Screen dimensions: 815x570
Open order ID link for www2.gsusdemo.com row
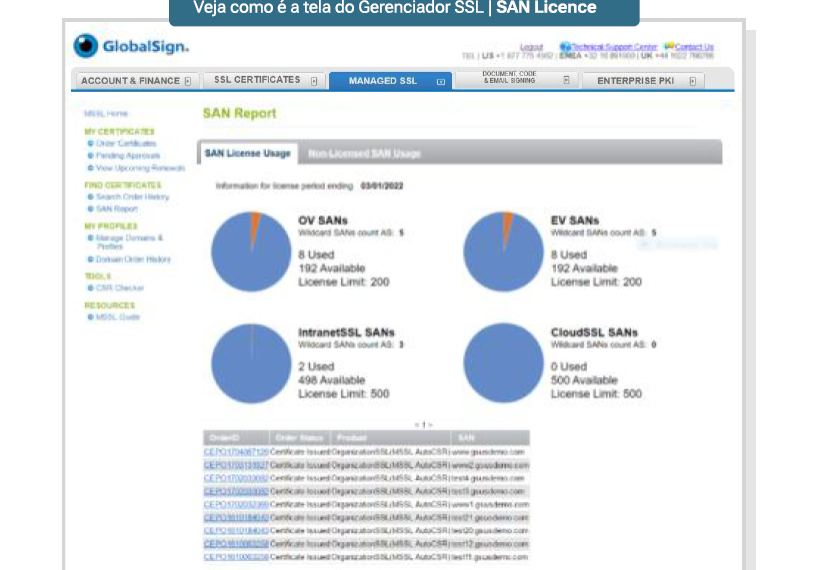click(236, 465)
